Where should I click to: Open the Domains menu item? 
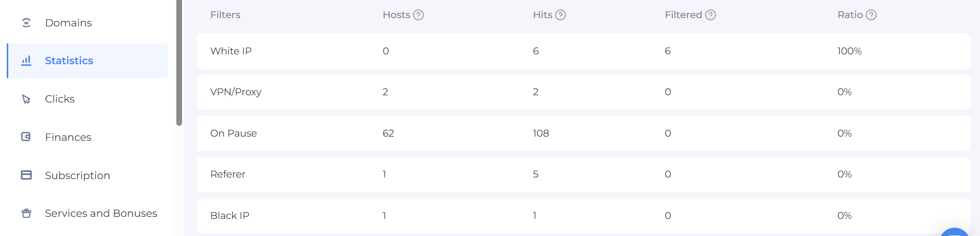pos(68,23)
